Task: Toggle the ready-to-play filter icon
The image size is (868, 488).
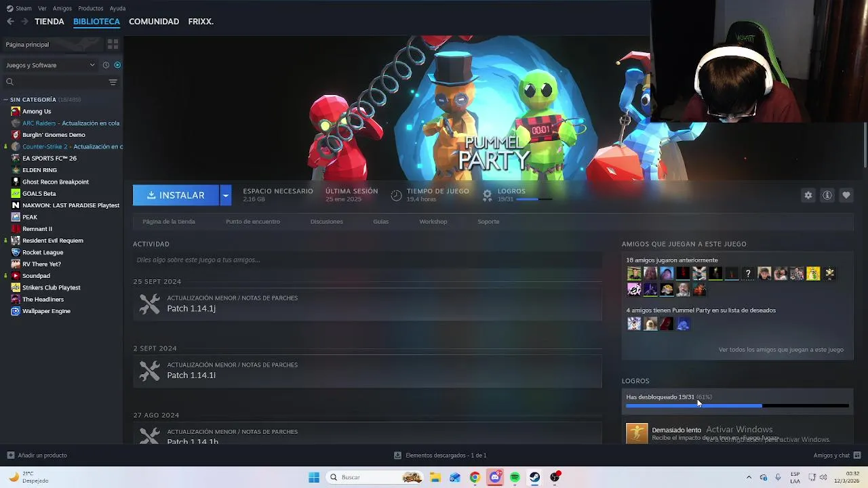Action: (117, 65)
